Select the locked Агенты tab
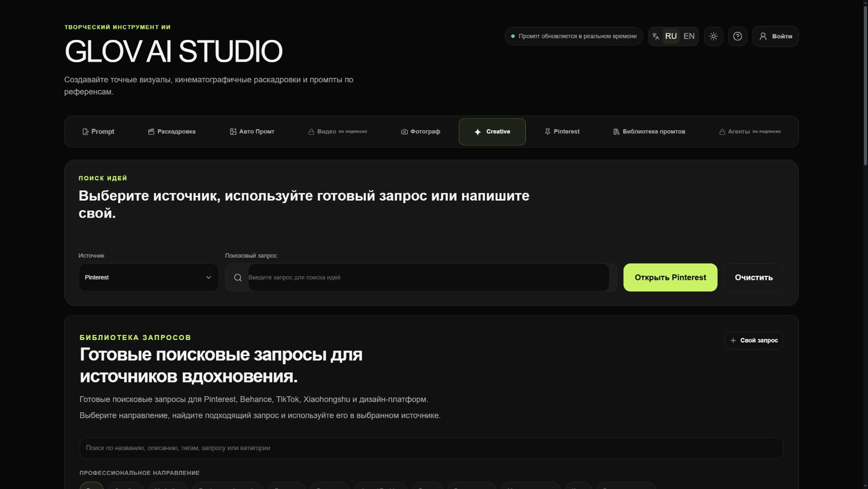Screen dimensions: 868x489 750,132
